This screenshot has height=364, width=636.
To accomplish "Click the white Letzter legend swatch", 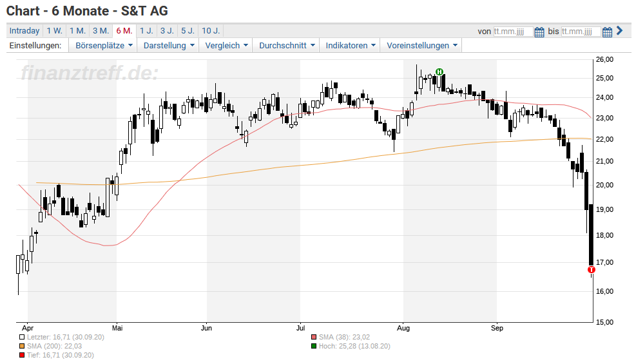I will (22, 337).
